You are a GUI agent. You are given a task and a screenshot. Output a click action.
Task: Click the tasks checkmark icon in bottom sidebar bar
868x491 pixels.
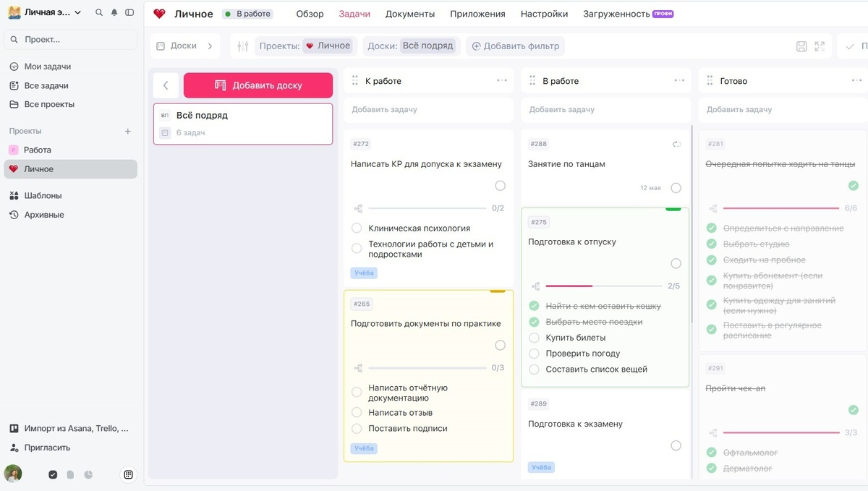pos(53,475)
